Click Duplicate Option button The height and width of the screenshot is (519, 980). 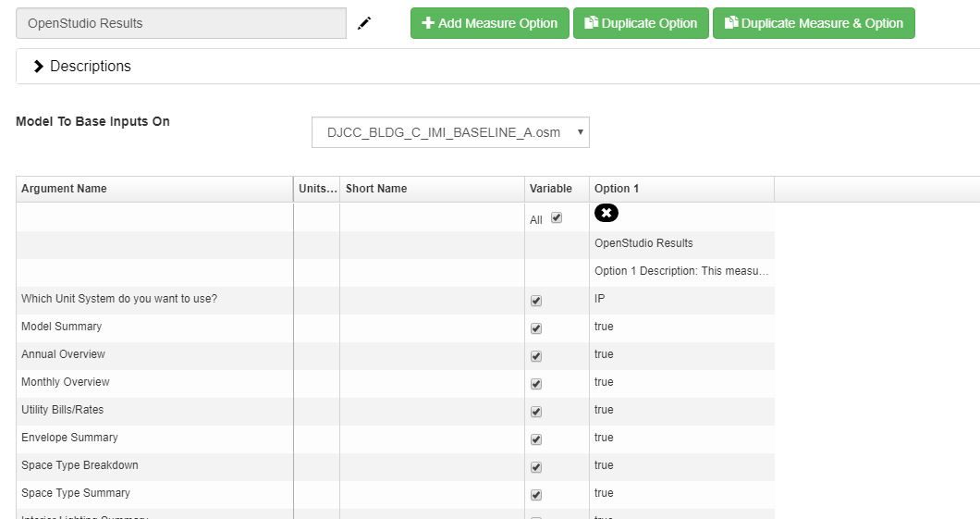point(641,23)
